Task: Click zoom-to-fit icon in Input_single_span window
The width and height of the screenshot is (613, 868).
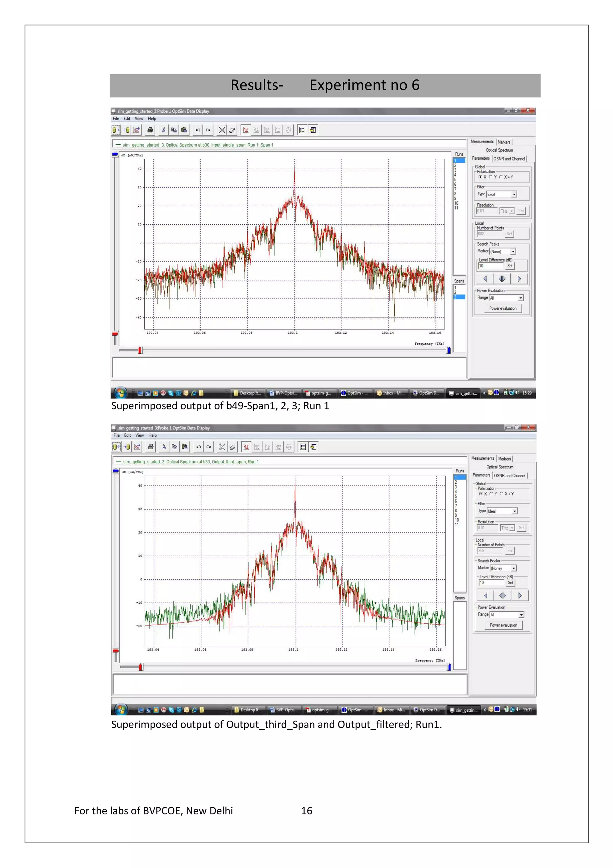Action: click(x=222, y=130)
